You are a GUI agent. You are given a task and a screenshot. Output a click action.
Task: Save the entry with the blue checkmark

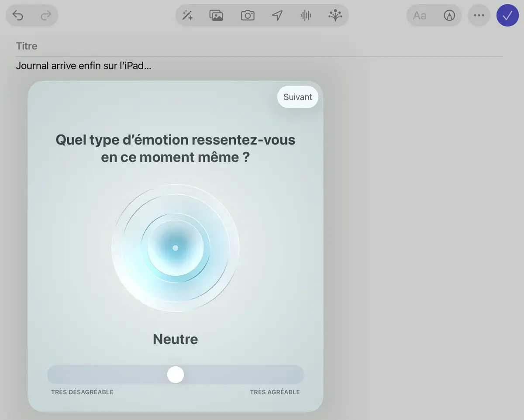click(x=507, y=15)
